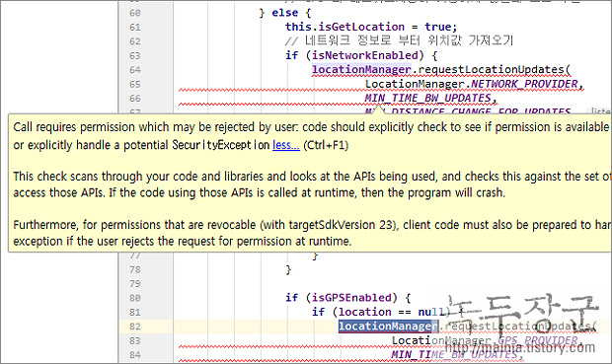Image resolution: width=612 pixels, height=364 pixels.
Task: Click 'locationManager' on line 64
Action: point(361,69)
